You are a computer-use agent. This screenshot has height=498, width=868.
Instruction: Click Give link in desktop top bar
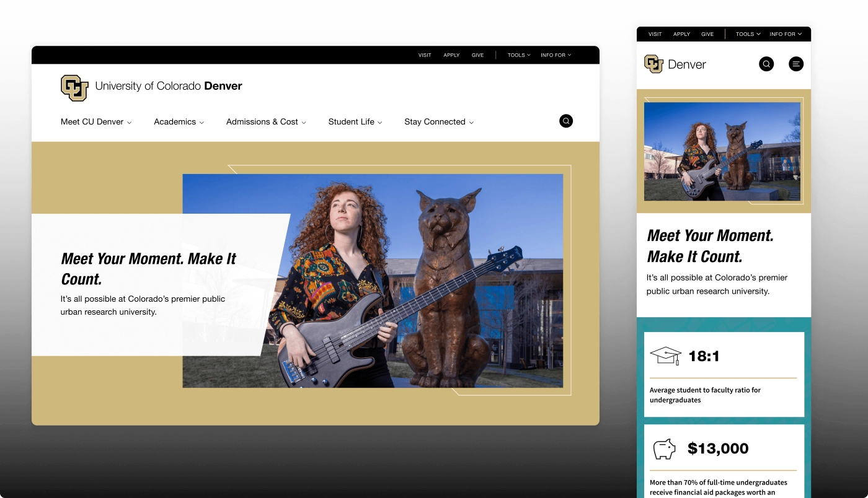tap(477, 55)
